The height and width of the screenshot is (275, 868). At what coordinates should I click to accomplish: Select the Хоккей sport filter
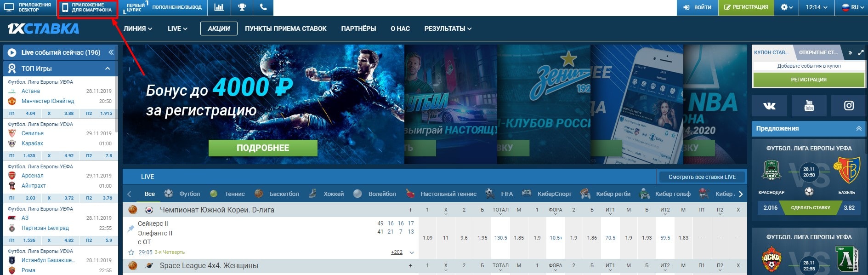[x=327, y=194]
